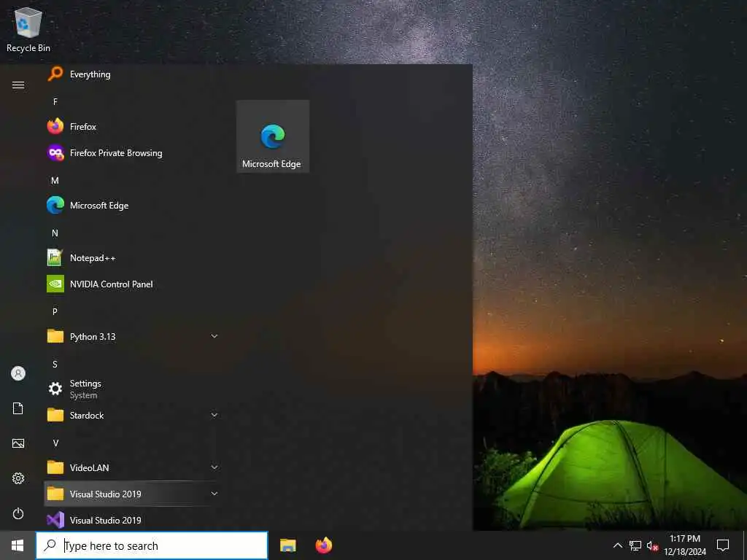The height and width of the screenshot is (560, 747).
Task: Click the Visual Studio 2019 folder icon
Action: (x=55, y=494)
